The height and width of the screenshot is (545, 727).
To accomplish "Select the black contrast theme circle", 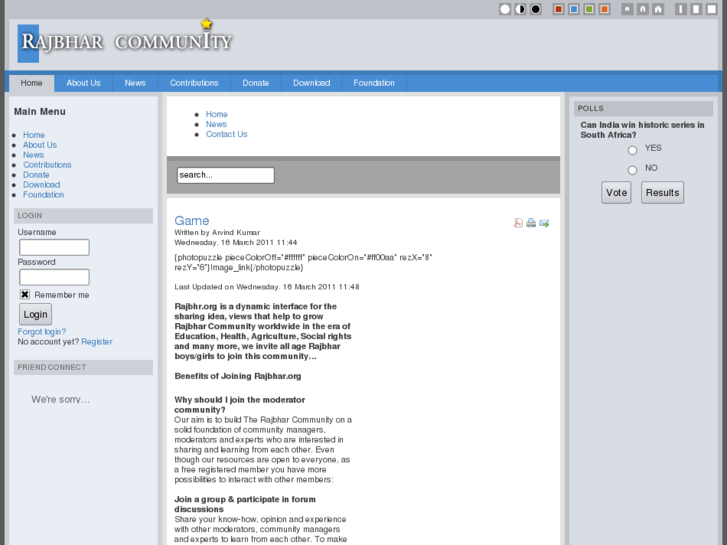I will [x=536, y=9].
